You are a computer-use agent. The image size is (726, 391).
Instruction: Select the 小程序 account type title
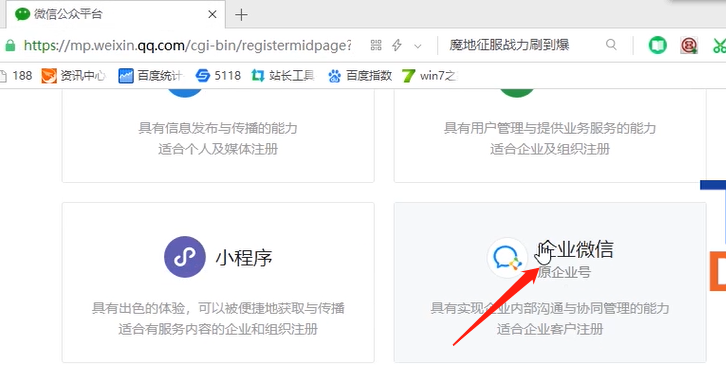(x=244, y=258)
